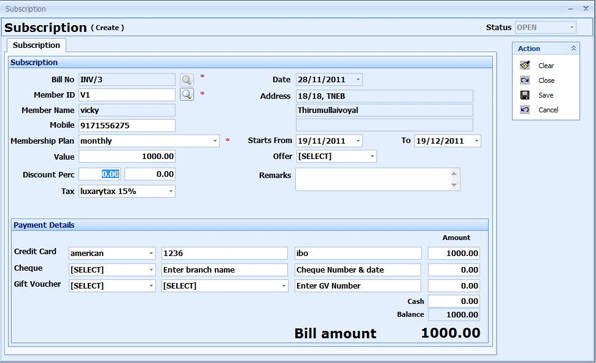The width and height of the screenshot is (596, 363).
Task: Click the Save floppy disk icon
Action: point(525,95)
